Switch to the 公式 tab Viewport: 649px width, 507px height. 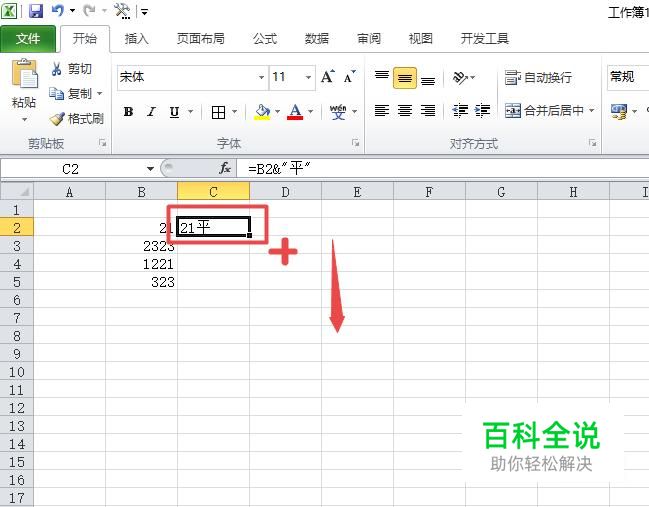[265, 38]
